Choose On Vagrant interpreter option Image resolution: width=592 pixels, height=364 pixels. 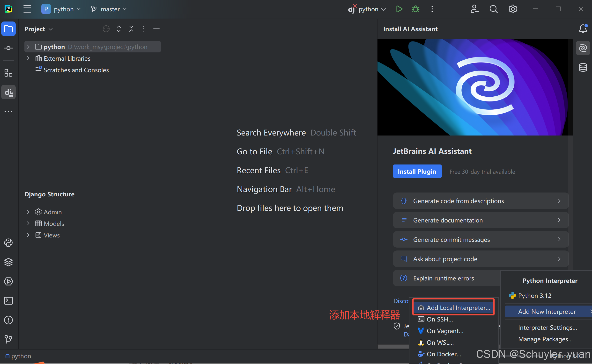pos(454,331)
